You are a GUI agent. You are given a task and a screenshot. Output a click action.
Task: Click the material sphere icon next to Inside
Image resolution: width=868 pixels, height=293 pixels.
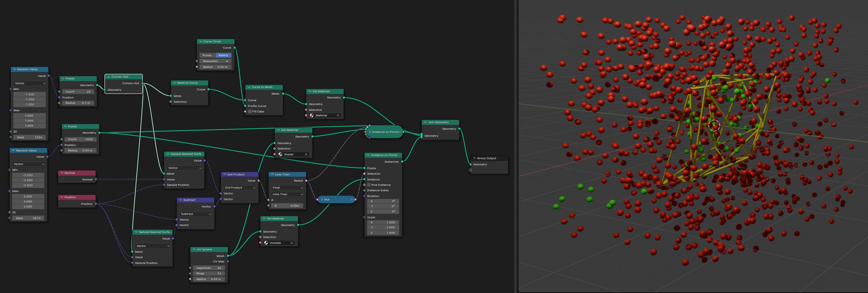(x=280, y=154)
